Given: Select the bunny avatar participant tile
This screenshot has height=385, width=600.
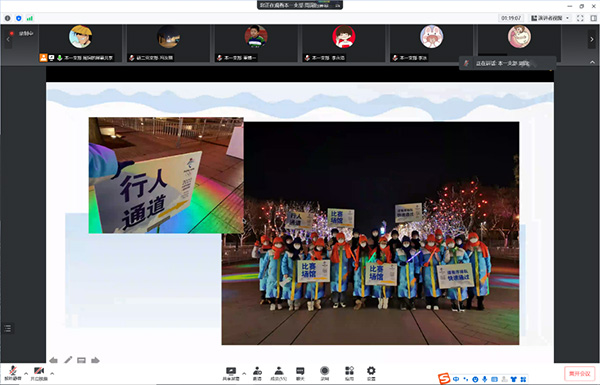Looking at the screenshot, I should click(x=432, y=42).
